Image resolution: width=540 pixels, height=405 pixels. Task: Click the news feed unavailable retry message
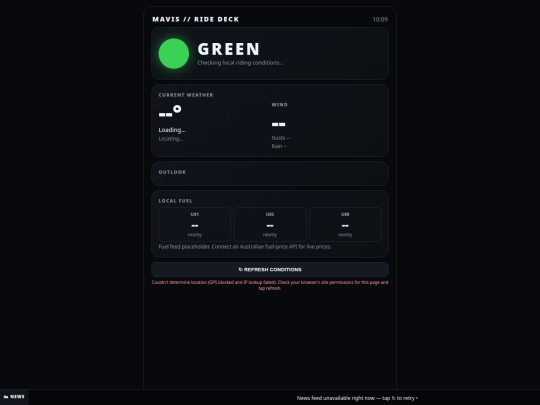tap(357, 398)
